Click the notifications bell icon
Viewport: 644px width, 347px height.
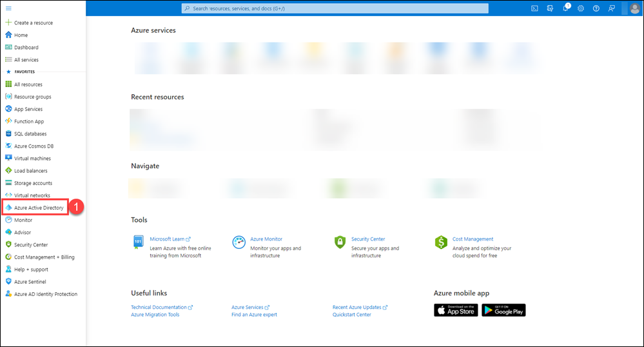pos(565,8)
